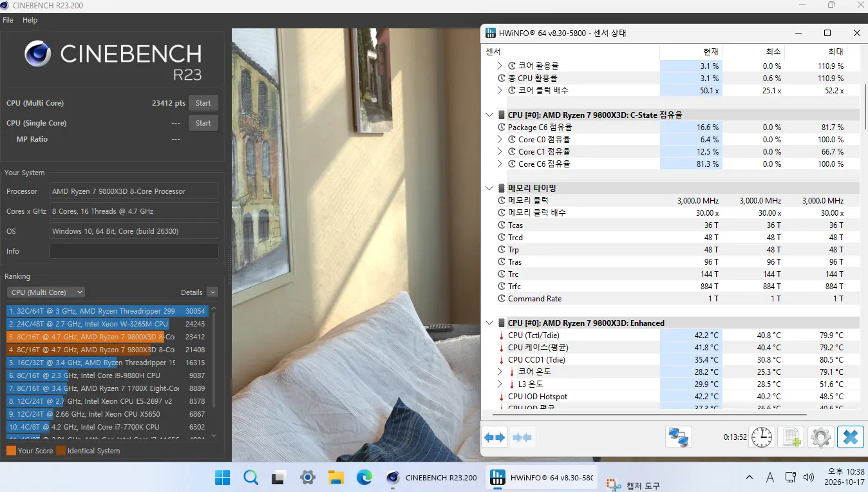Select the Threadripper 30054 ranking row
The height and width of the screenshot is (492, 868).
coord(108,311)
